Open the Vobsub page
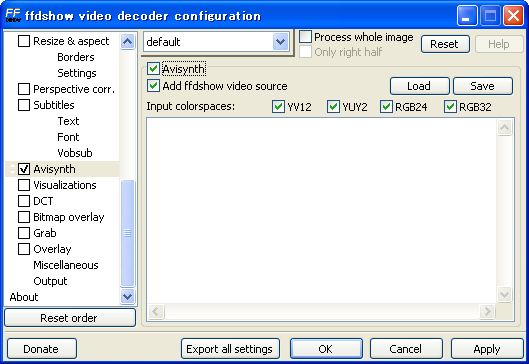This screenshot has height=364, width=529. [x=75, y=153]
